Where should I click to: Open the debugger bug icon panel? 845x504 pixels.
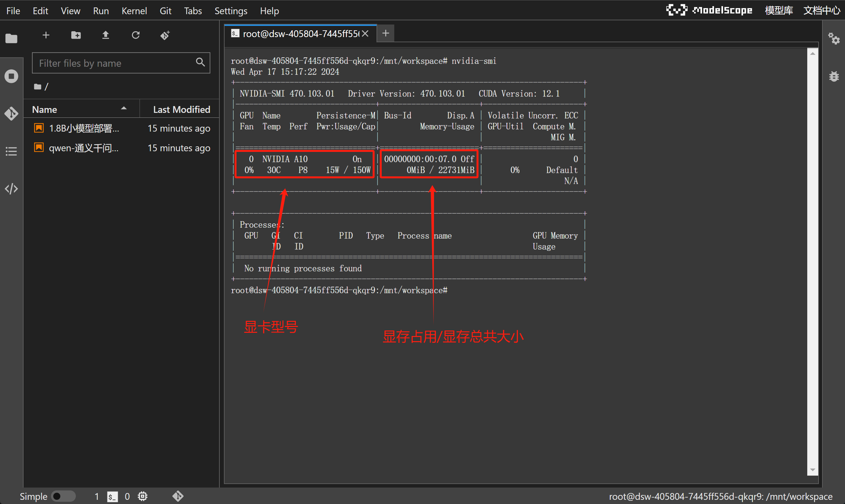point(834,76)
